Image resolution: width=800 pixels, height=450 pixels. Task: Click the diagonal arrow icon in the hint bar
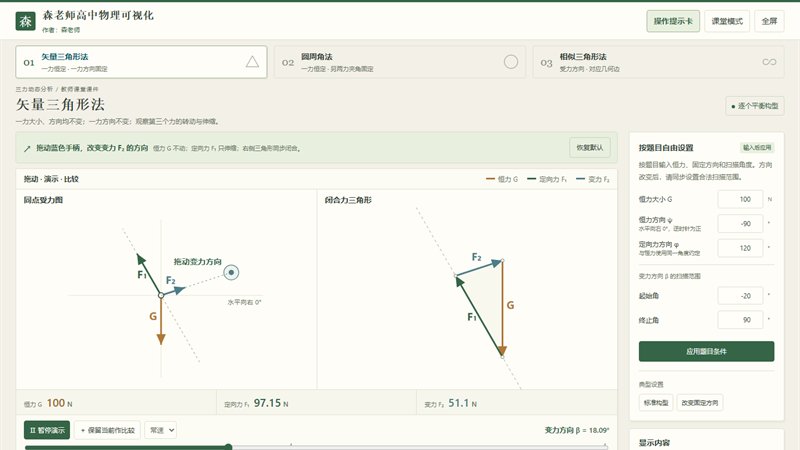(x=27, y=148)
